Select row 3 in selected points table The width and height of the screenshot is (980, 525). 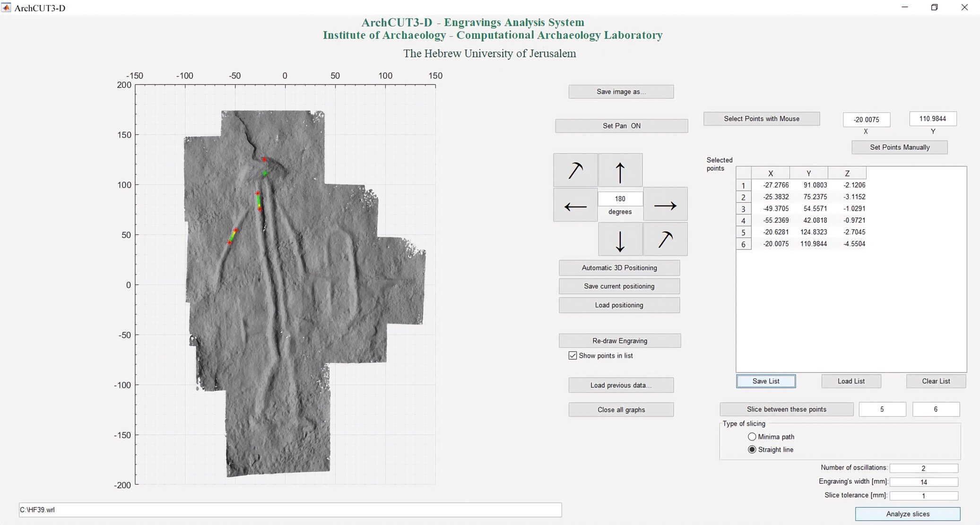click(x=743, y=209)
